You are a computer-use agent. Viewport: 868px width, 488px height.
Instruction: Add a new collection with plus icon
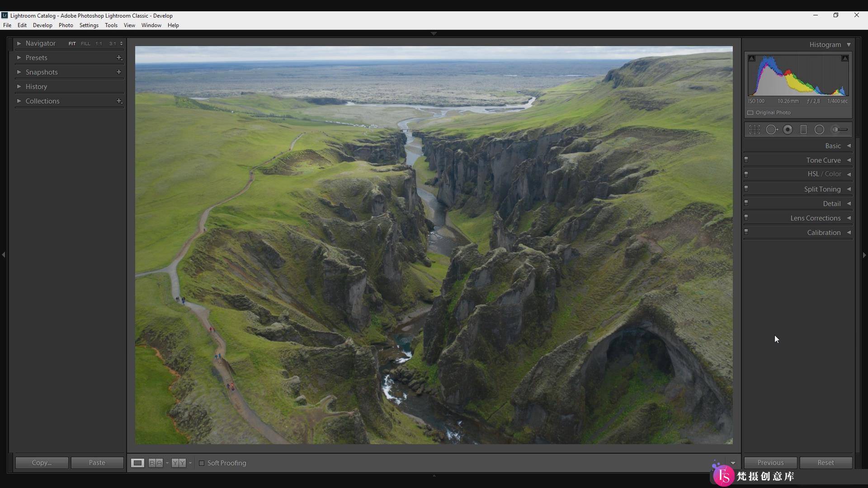[119, 101]
